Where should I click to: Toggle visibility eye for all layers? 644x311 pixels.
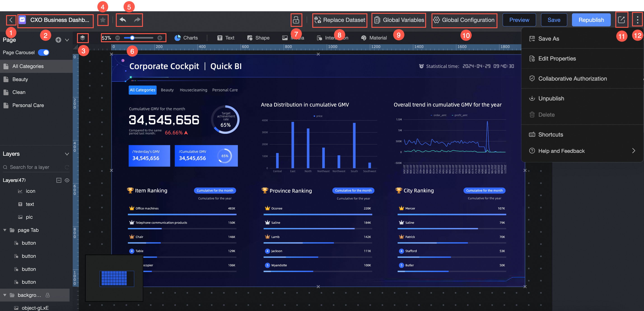point(67,180)
